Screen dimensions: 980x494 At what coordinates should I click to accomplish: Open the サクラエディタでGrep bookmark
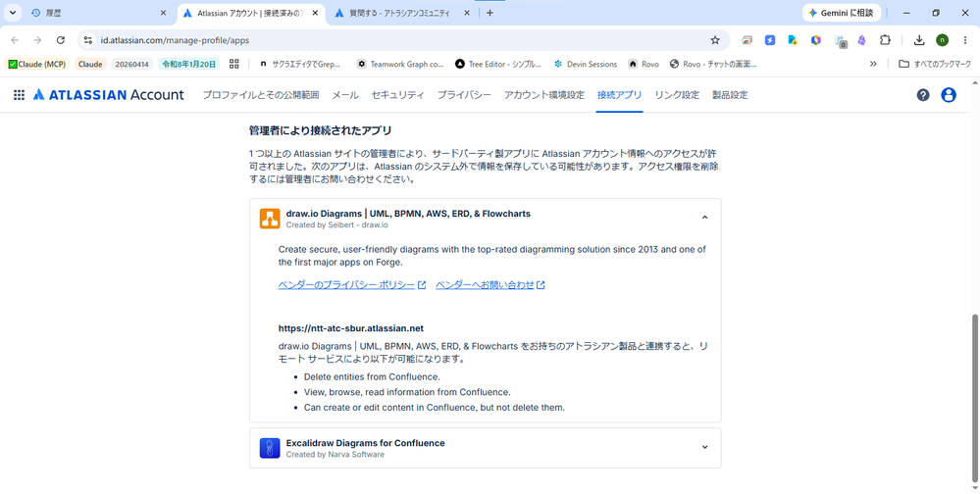pos(300,64)
